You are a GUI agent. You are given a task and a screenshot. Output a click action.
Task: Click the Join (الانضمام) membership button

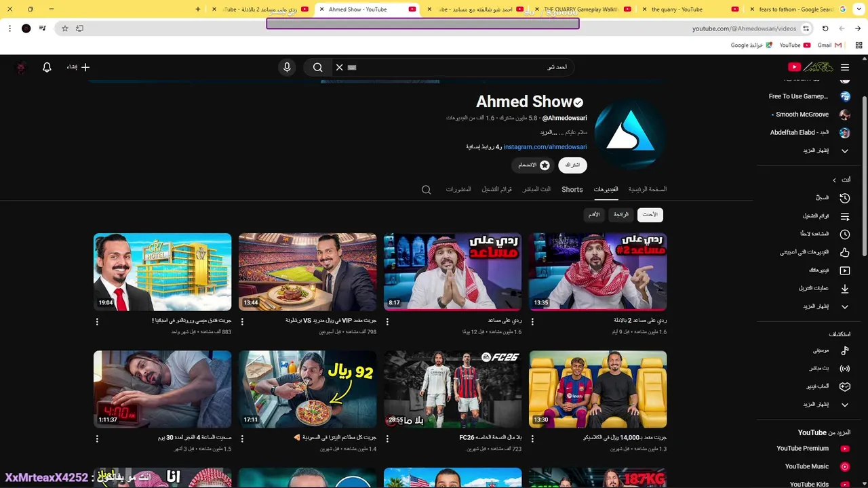(533, 165)
